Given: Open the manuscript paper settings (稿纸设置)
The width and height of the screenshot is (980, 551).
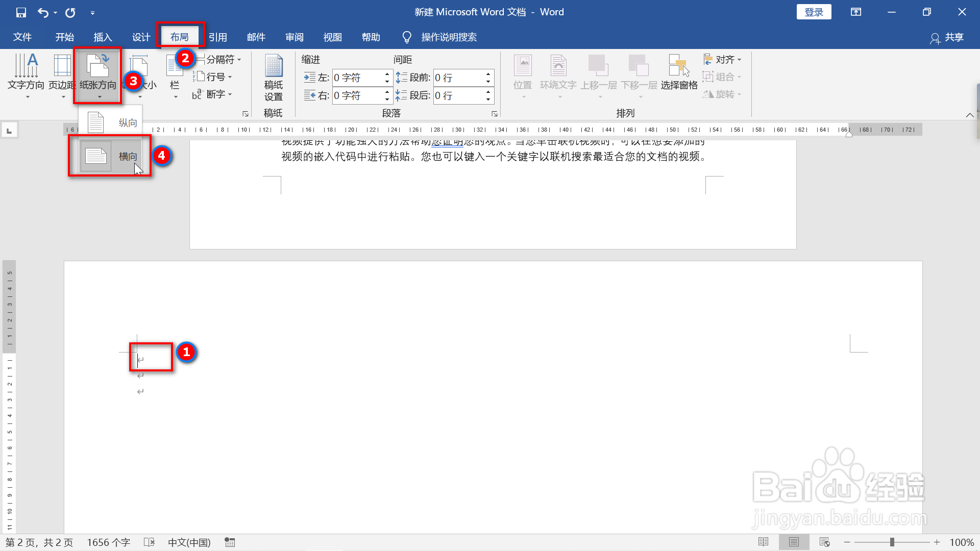Looking at the screenshot, I should pyautogui.click(x=274, y=77).
